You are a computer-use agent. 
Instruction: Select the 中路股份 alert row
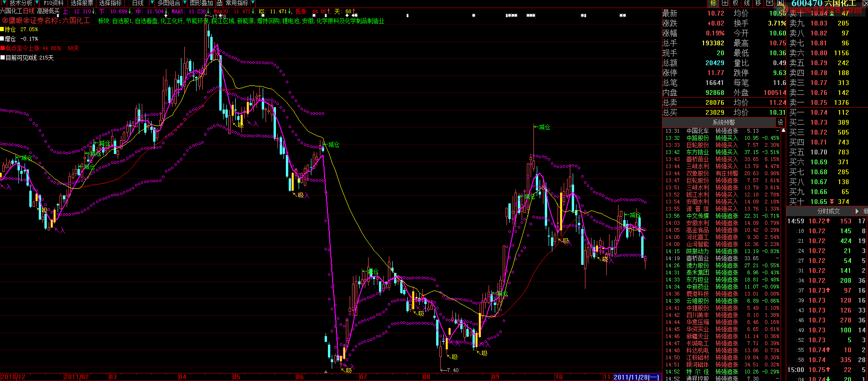pos(722,138)
